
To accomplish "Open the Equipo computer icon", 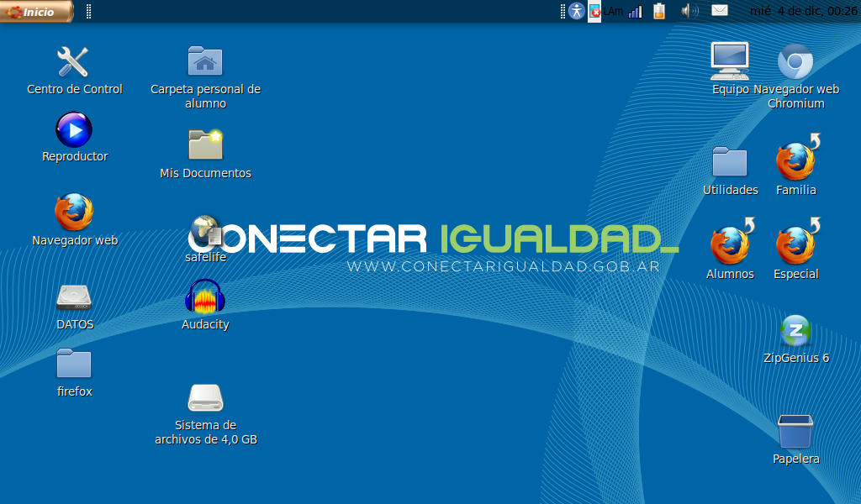I will click(730, 60).
